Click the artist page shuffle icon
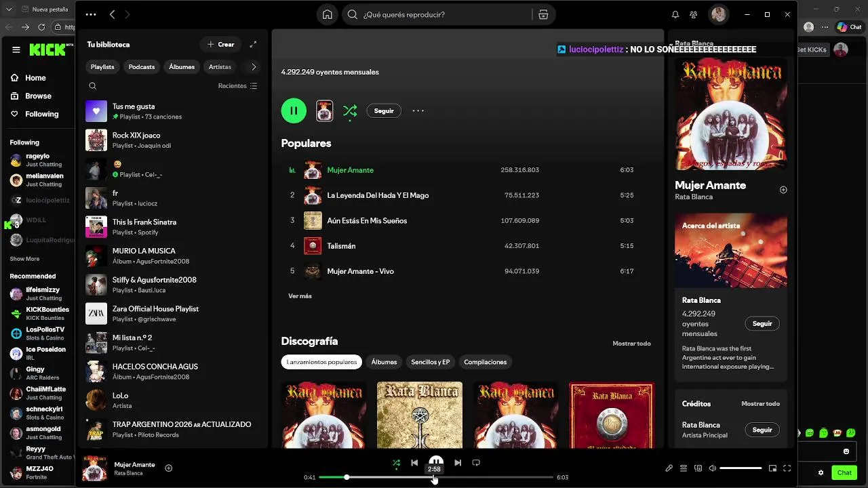Image resolution: width=868 pixels, height=488 pixels. coord(350,110)
